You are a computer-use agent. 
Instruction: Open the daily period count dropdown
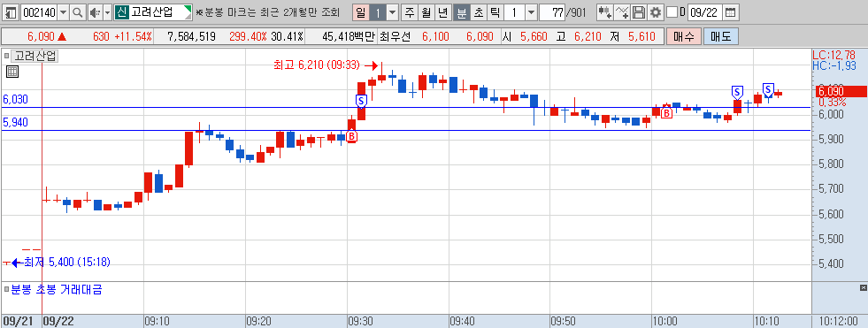(x=393, y=11)
